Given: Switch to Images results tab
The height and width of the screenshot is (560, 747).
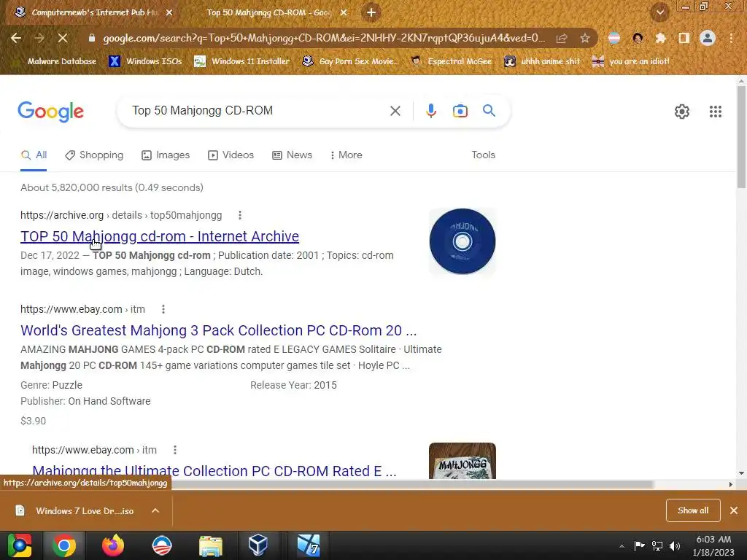Looking at the screenshot, I should pyautogui.click(x=166, y=155).
